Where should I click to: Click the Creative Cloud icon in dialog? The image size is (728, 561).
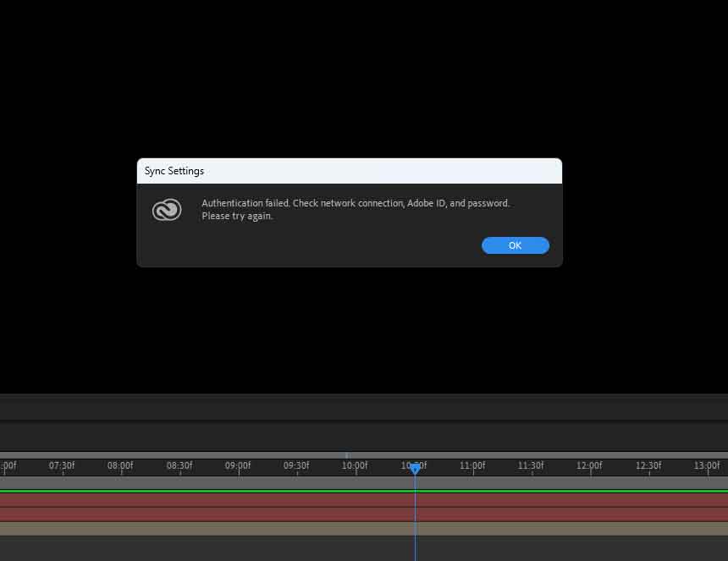[x=167, y=210]
